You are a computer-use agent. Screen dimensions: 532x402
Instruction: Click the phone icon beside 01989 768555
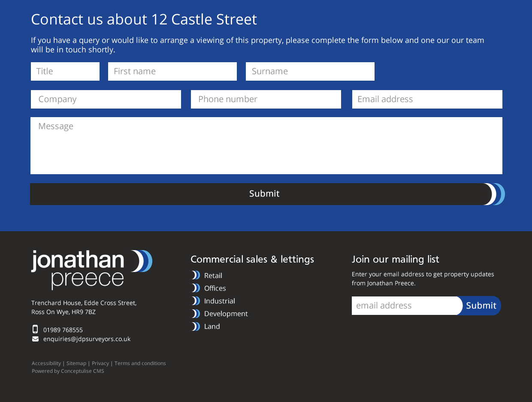[35, 329]
